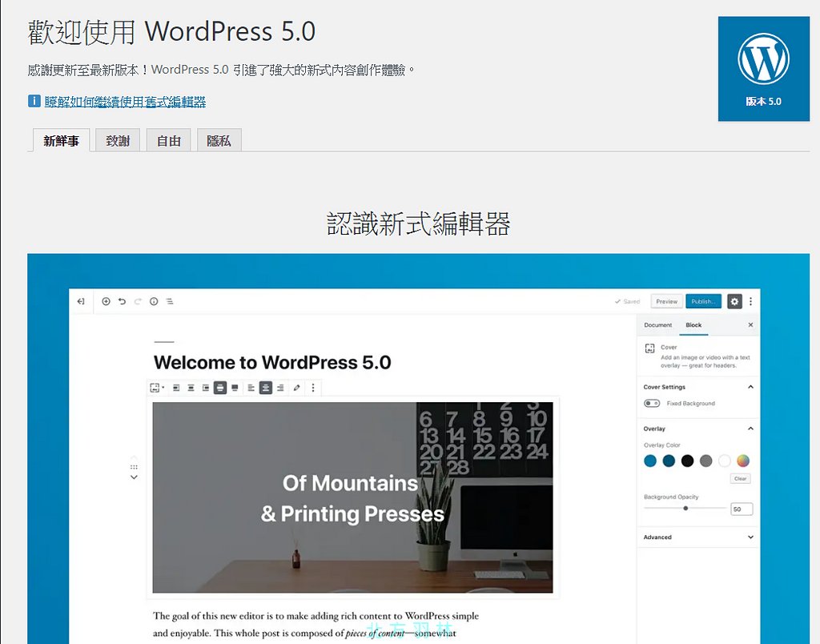Open block toolbar more options dots
Screen dimensions: 820x644
[313, 388]
